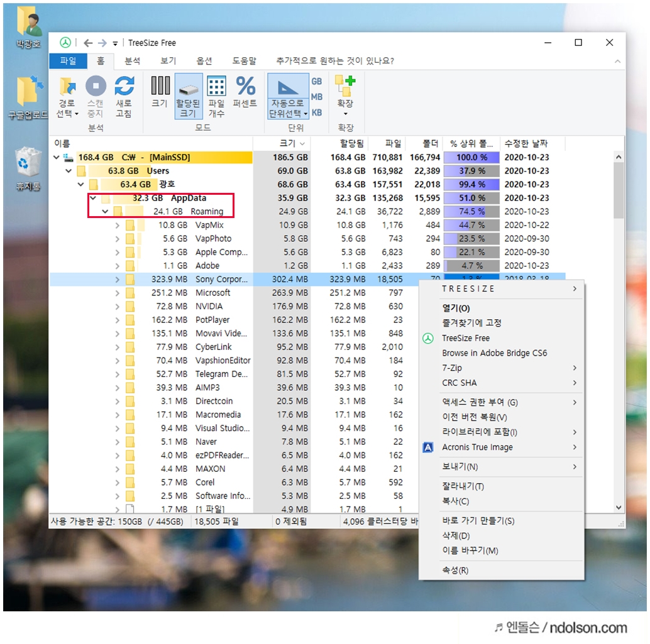The width and height of the screenshot is (650, 644).
Task: Switch to the 홈 tab
Action: [x=101, y=60]
